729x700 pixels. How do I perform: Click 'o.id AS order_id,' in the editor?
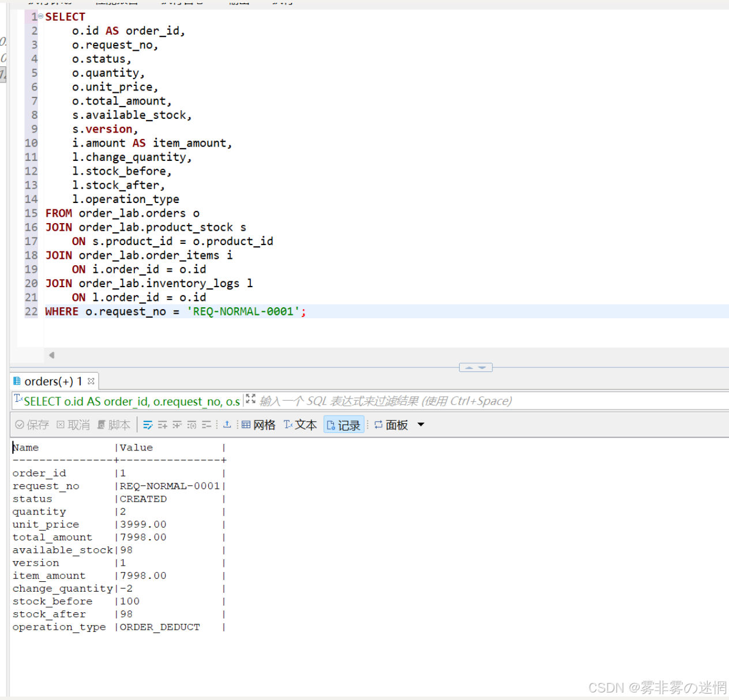129,31
